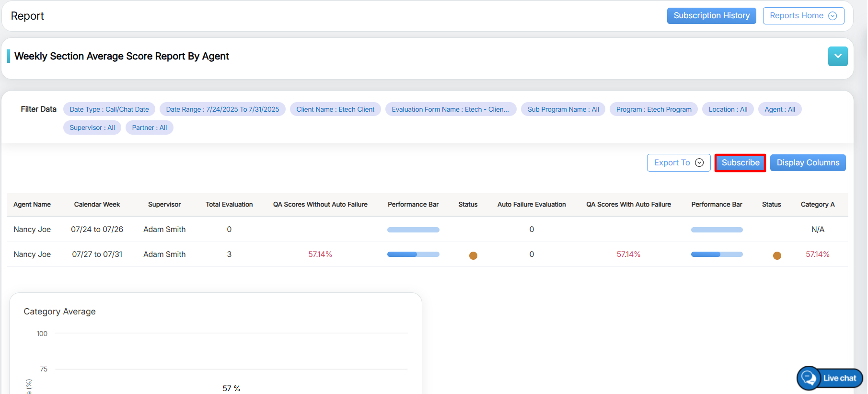Click the 57.14% Category A score
868x394 pixels.
click(817, 255)
